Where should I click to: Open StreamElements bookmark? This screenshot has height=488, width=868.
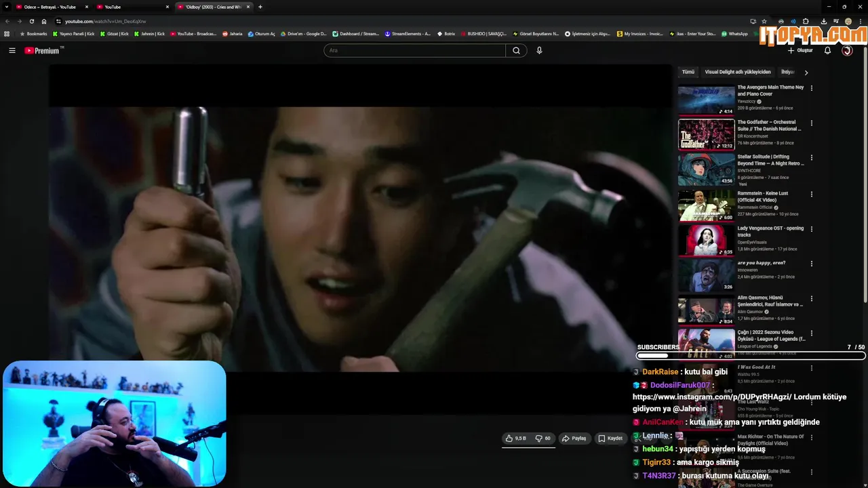(408, 33)
